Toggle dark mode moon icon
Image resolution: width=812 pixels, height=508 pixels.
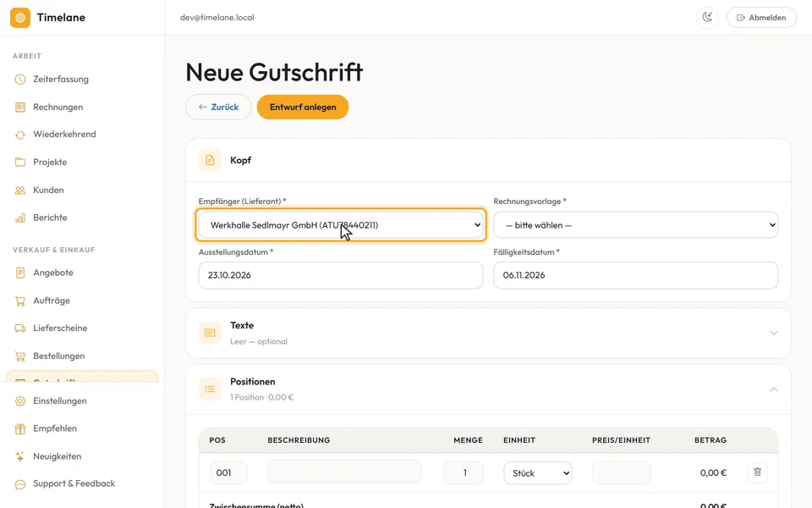coord(707,18)
